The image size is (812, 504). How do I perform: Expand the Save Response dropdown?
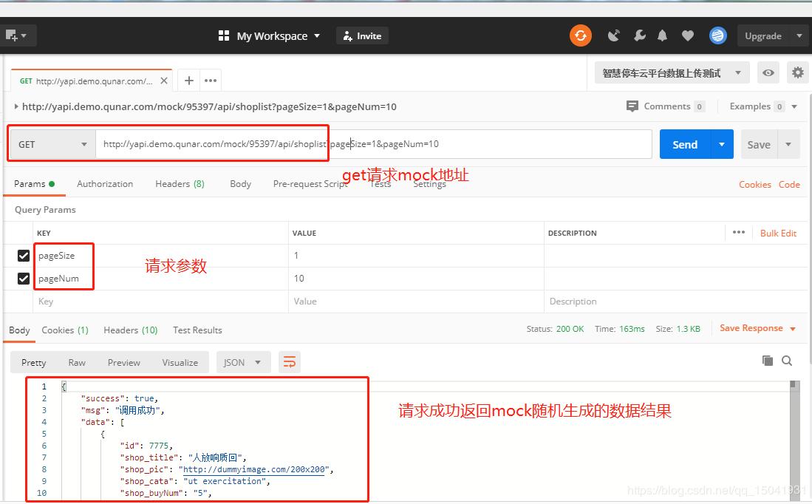(x=794, y=328)
